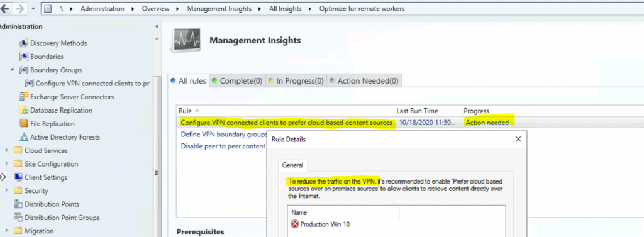Select Boundary Groups in the tree
This screenshot has width=644, height=237.
pos(56,70)
